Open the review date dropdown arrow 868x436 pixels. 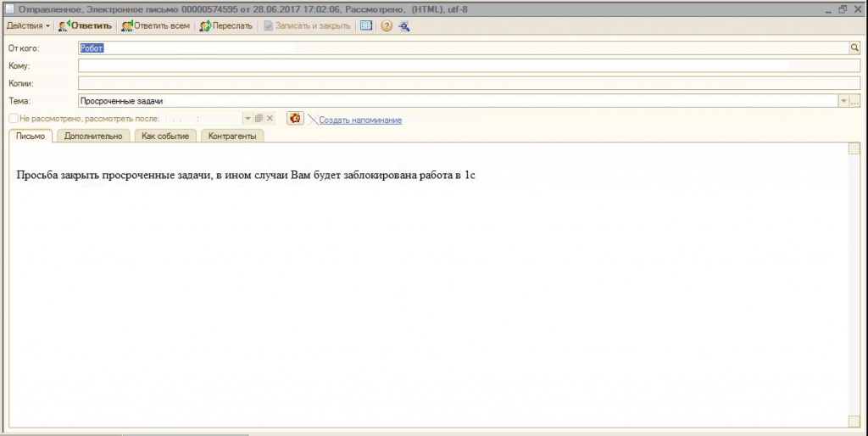click(248, 119)
